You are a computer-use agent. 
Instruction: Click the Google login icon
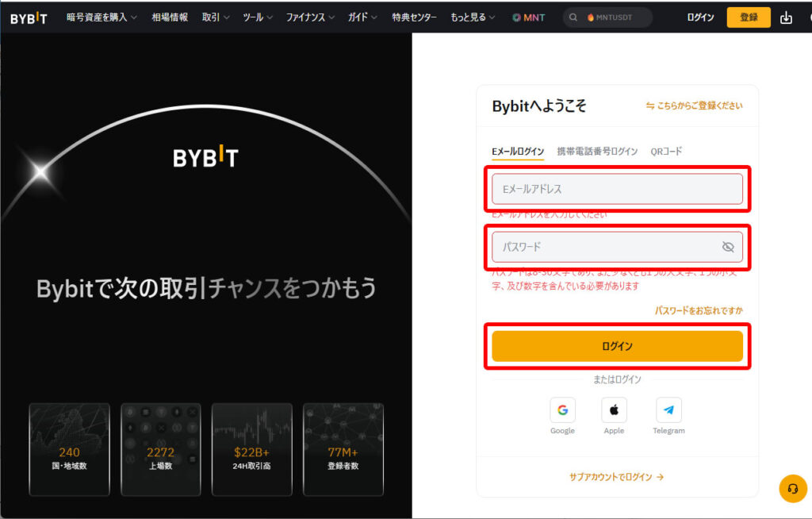click(562, 410)
